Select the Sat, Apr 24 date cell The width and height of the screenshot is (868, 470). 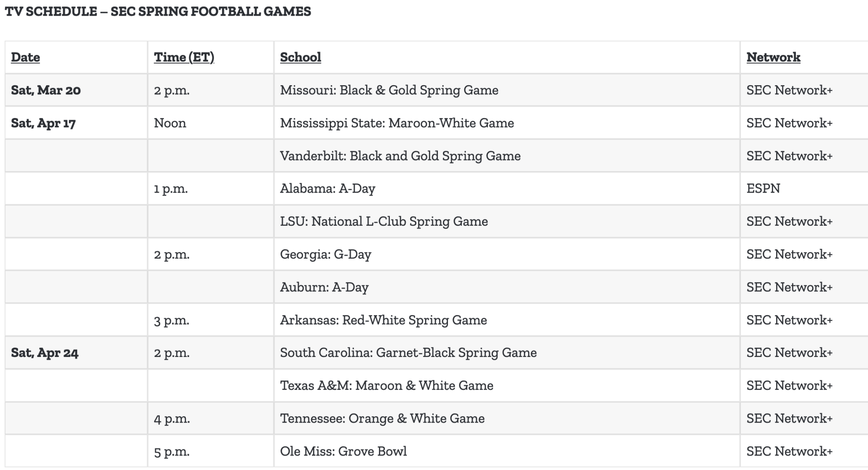pos(45,353)
